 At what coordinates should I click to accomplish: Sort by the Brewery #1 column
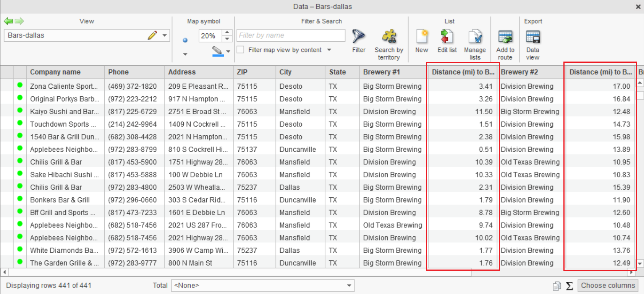pos(393,72)
